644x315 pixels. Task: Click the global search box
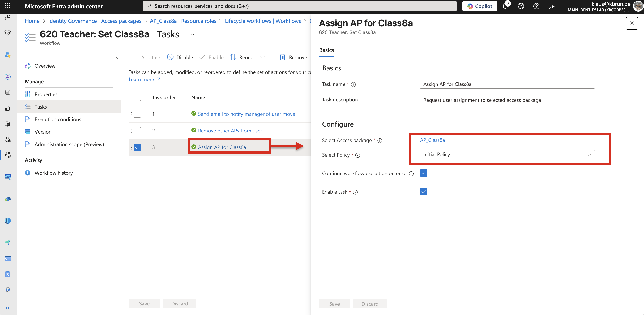(x=299, y=6)
